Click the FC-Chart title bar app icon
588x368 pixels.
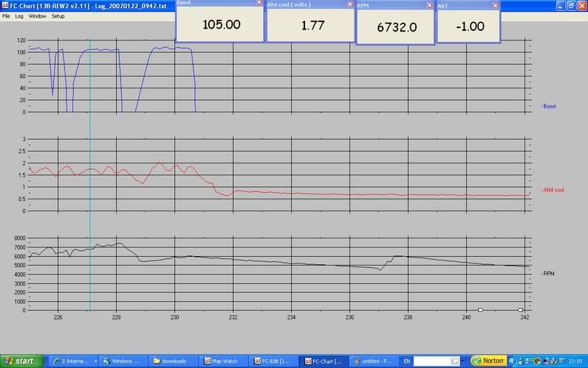pyautogui.click(x=4, y=5)
